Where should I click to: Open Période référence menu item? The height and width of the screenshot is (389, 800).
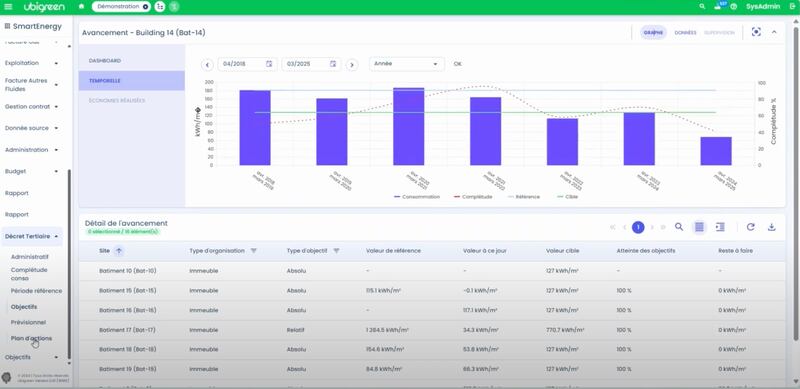click(x=36, y=291)
